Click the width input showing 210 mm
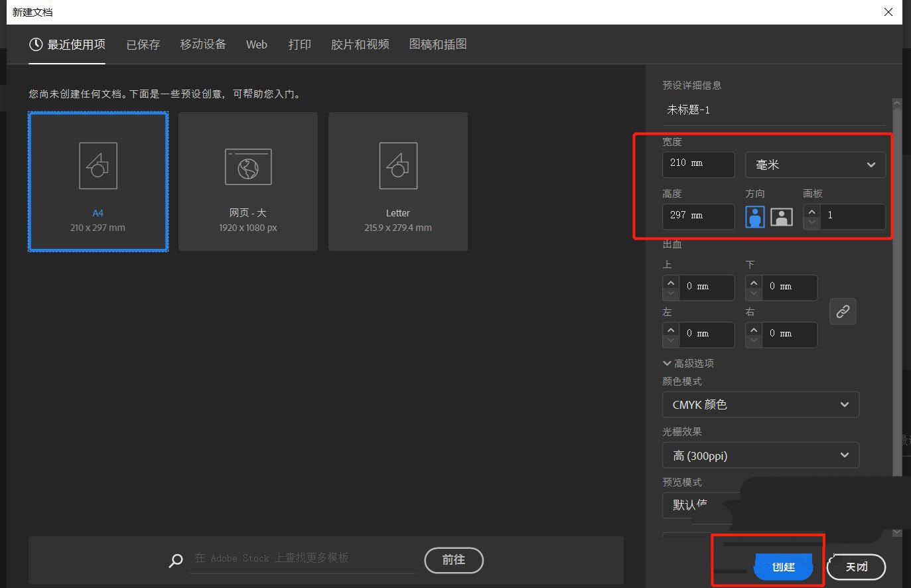Viewport: 911px width, 588px height. pos(698,164)
